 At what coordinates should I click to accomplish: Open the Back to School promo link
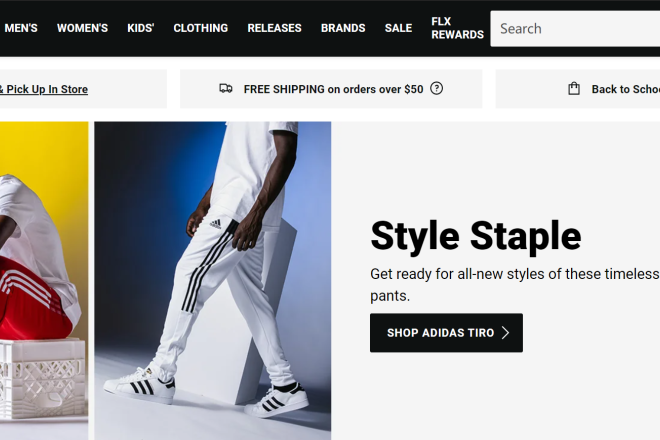point(625,89)
